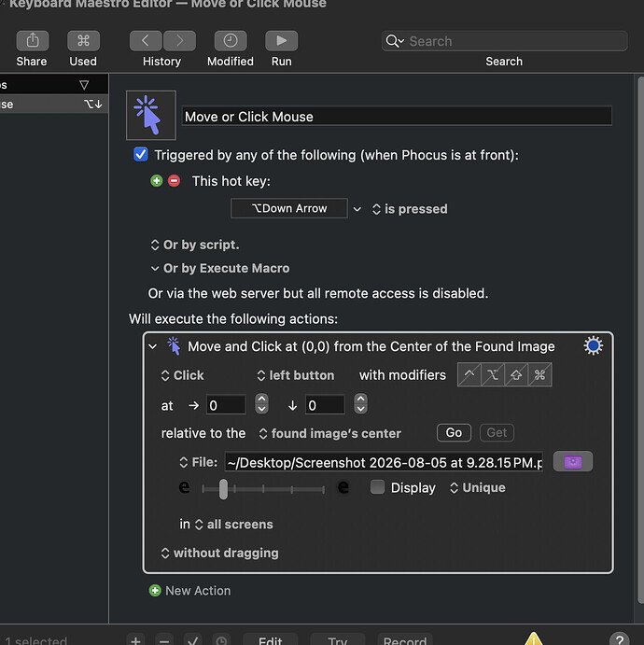The image size is (644, 645).
Task: Toggle the Triggered by checkbox
Action: [x=141, y=155]
